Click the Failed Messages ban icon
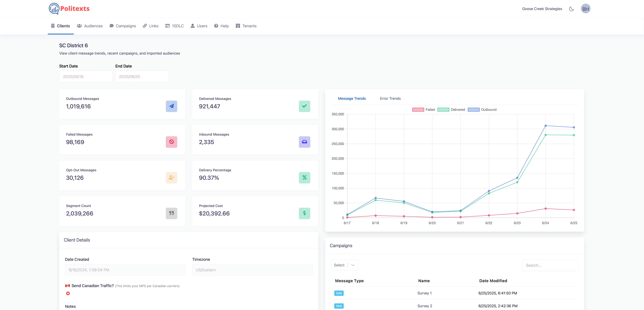Viewport: 644px width, 310px height. point(172,142)
